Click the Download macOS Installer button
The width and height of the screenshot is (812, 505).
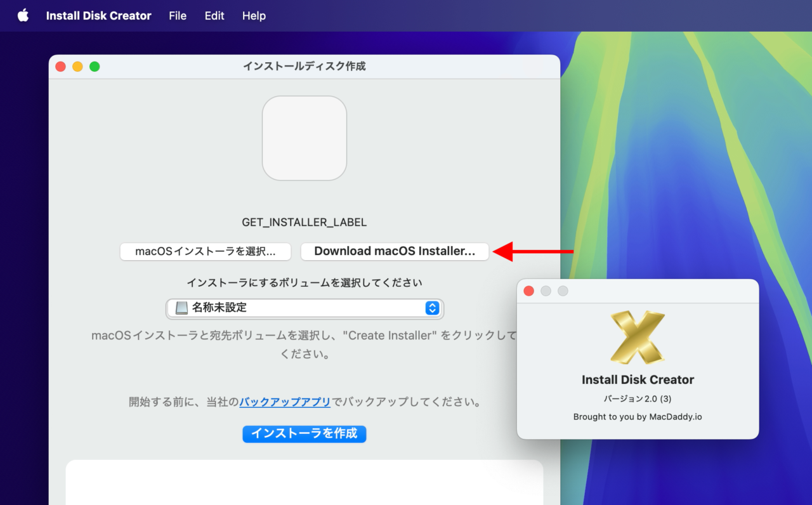click(395, 252)
